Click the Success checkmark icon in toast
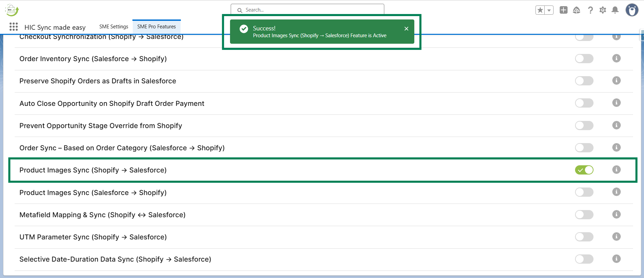Image resolution: width=644 pixels, height=278 pixels. (244, 29)
